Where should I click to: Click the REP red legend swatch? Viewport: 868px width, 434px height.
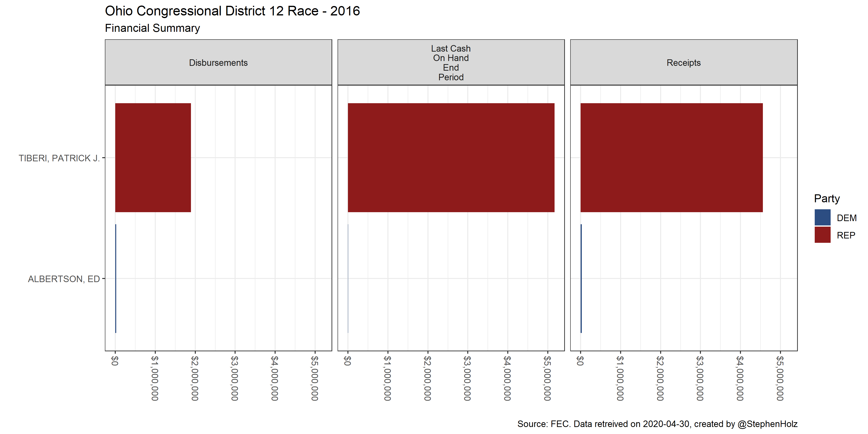tap(822, 235)
